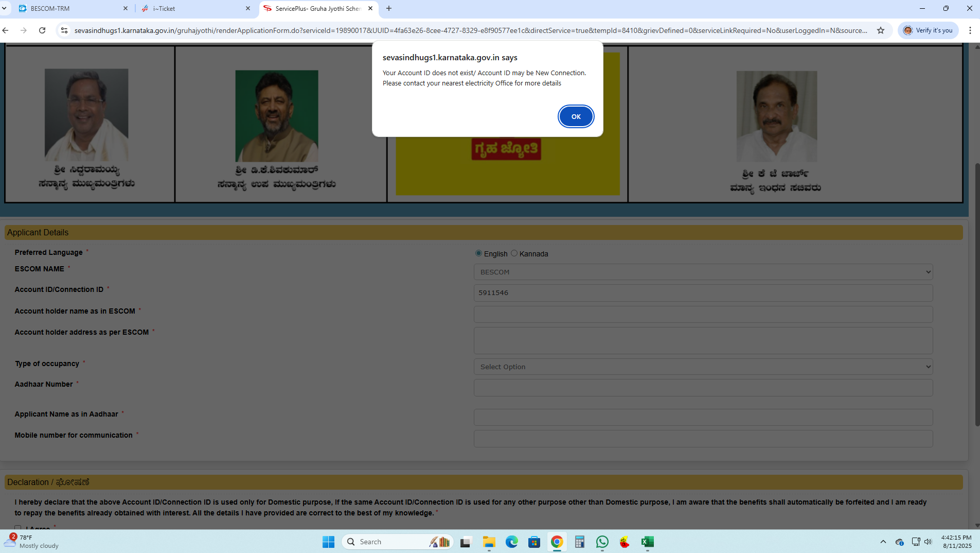The width and height of the screenshot is (980, 553).
Task: Click the Applicant Name as in Aadhaar field
Action: pyautogui.click(x=703, y=417)
